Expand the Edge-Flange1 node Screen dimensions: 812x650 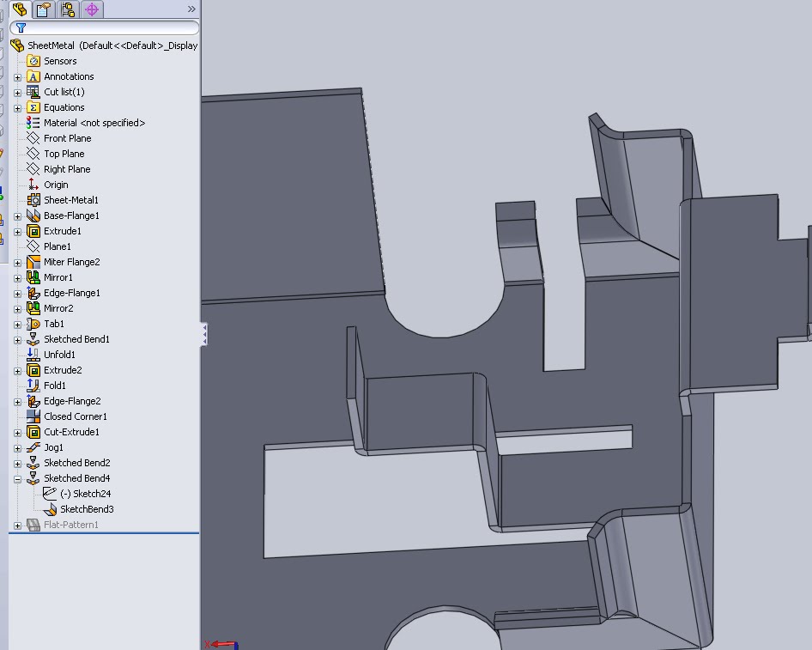tap(18, 295)
